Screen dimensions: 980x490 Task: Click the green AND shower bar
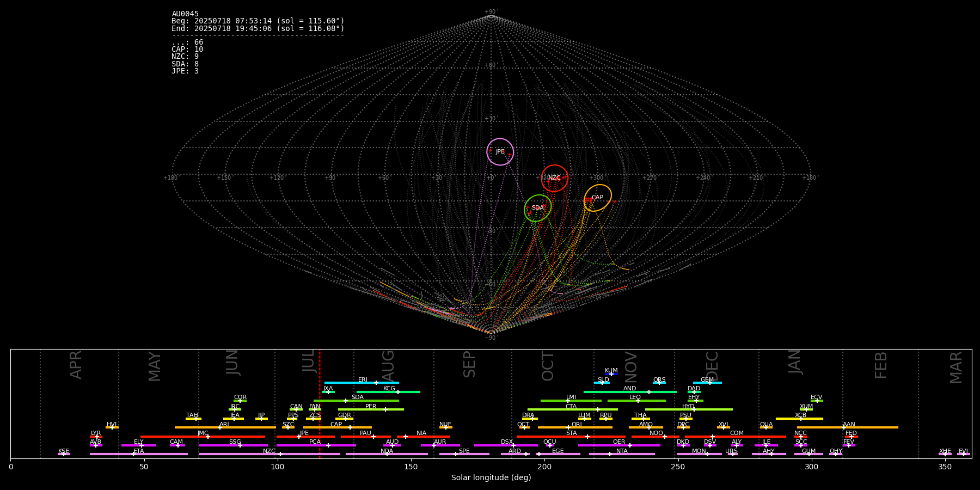pyautogui.click(x=630, y=392)
